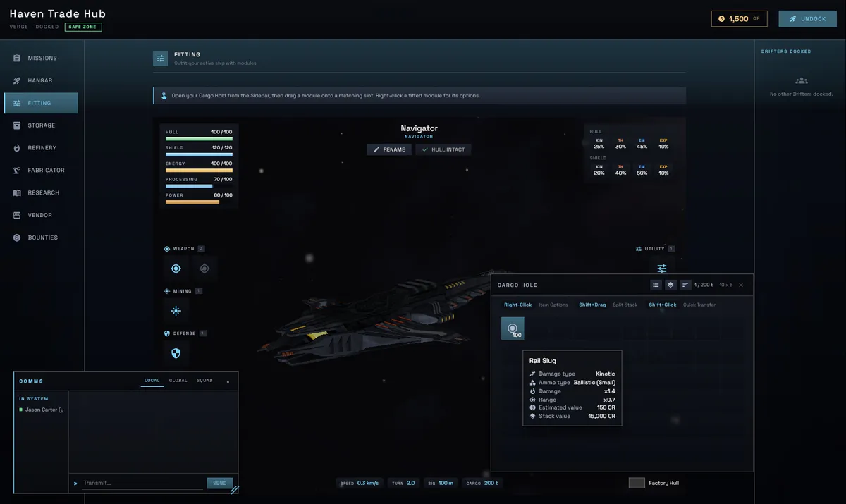Click the Rename ship button
The height and width of the screenshot is (504, 846).
pos(389,149)
